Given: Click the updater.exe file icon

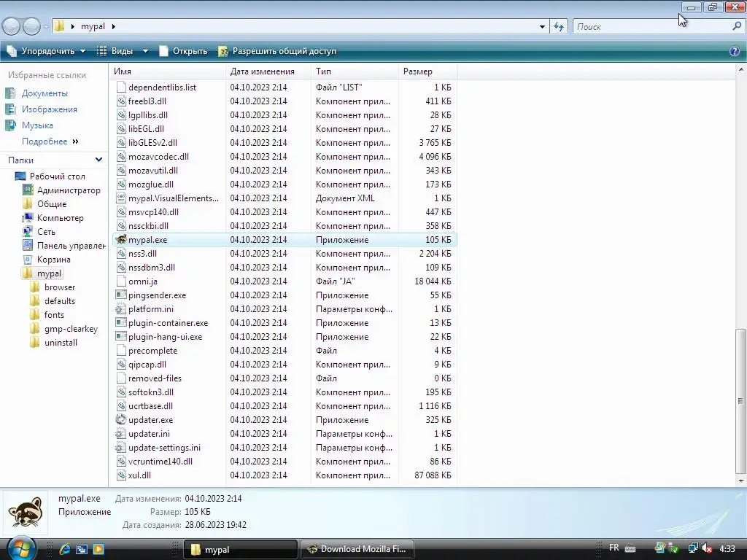Looking at the screenshot, I should [121, 419].
